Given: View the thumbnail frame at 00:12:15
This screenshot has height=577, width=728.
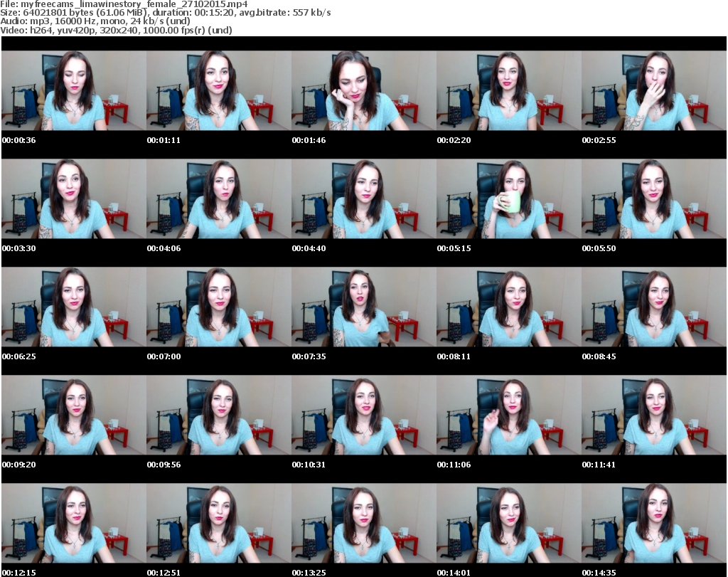Looking at the screenshot, I should tap(74, 523).
